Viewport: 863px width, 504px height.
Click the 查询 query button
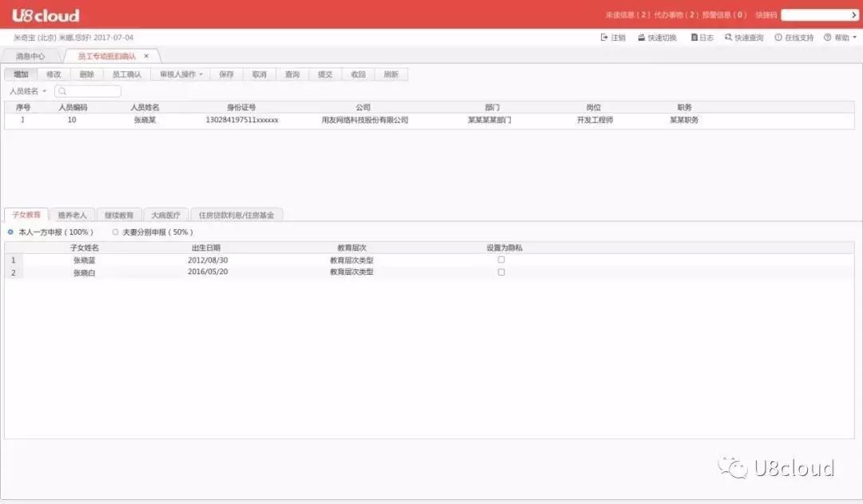click(292, 74)
